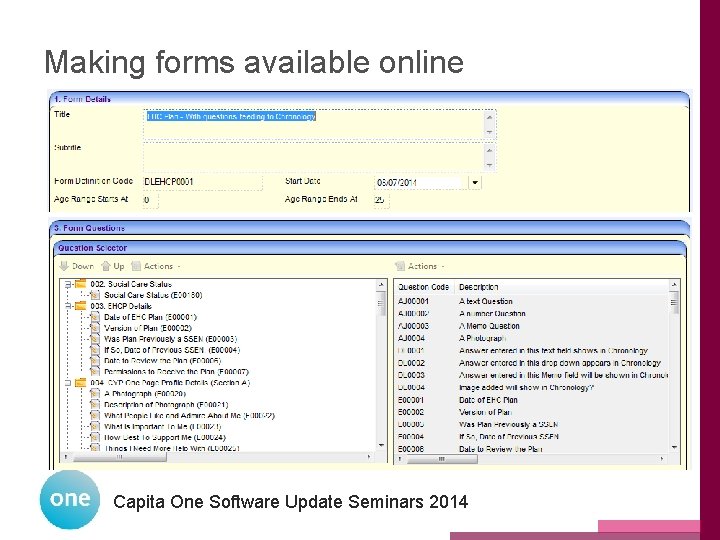Click question list scroll right arrow
720x540 pixels.
pos(662,459)
